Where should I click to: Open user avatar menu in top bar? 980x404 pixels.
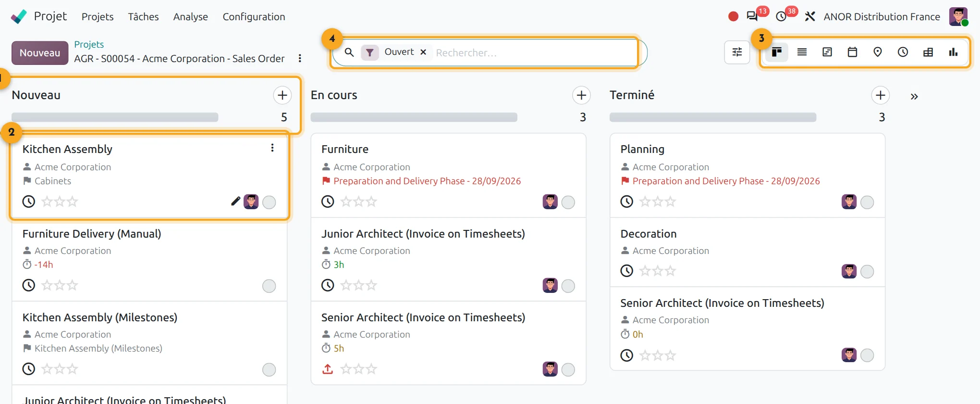958,16
